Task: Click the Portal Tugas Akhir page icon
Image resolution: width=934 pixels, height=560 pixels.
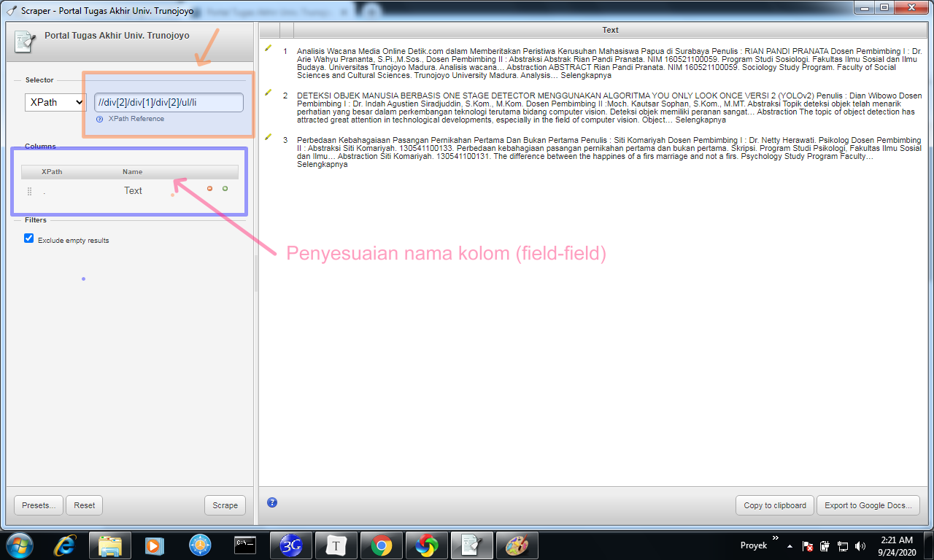Action: click(x=25, y=42)
